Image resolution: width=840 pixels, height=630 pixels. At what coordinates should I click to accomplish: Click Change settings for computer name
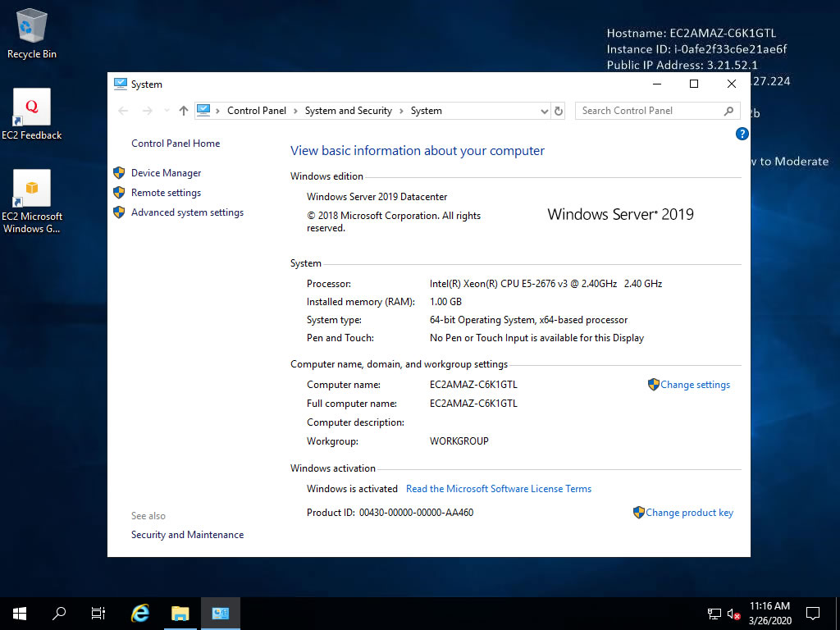pyautogui.click(x=695, y=385)
